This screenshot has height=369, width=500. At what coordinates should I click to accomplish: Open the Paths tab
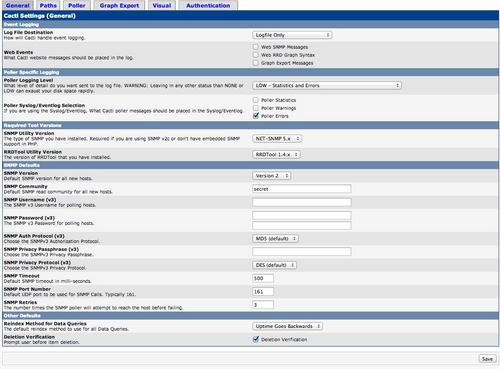tap(48, 5)
